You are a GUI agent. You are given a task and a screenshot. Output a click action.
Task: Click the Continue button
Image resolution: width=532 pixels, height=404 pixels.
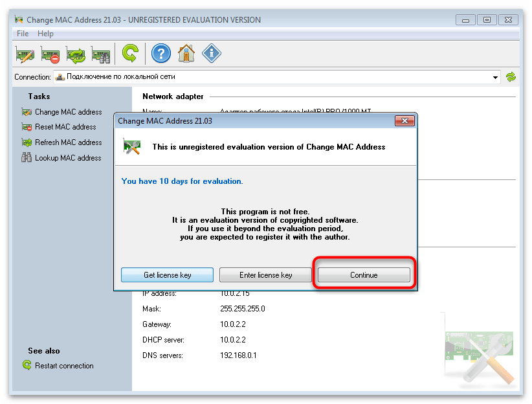click(364, 275)
